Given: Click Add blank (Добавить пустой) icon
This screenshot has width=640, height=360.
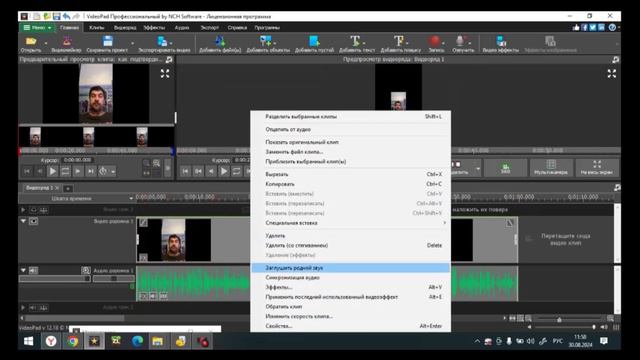Looking at the screenshot, I should pos(314,41).
